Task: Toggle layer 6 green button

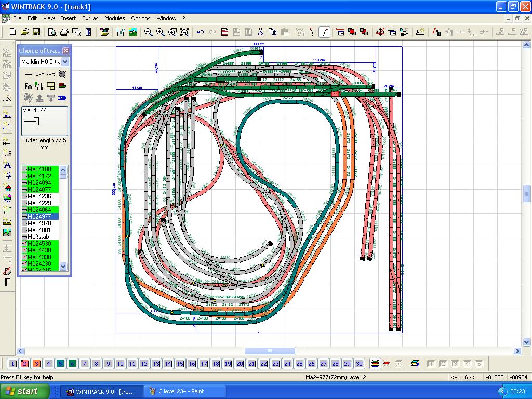Action: pyautogui.click(x=72, y=364)
